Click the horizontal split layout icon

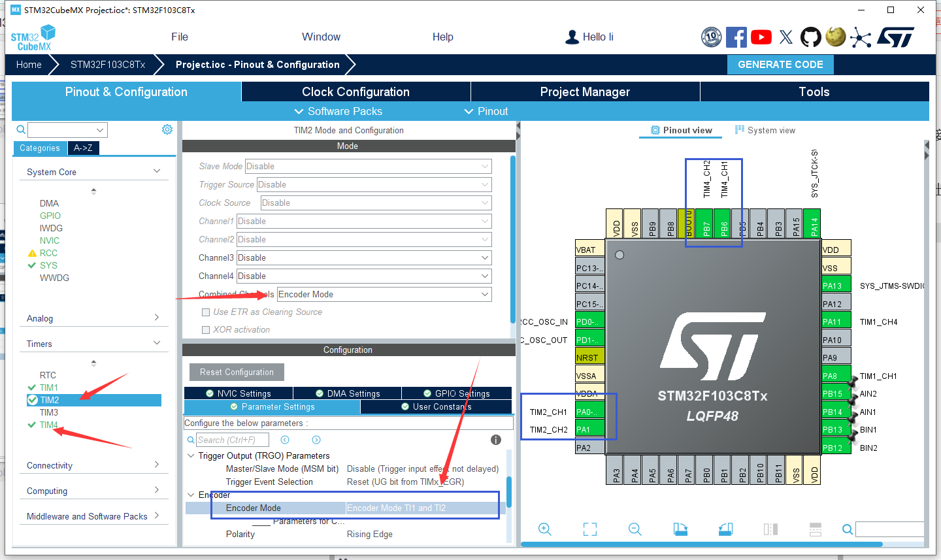tap(816, 529)
